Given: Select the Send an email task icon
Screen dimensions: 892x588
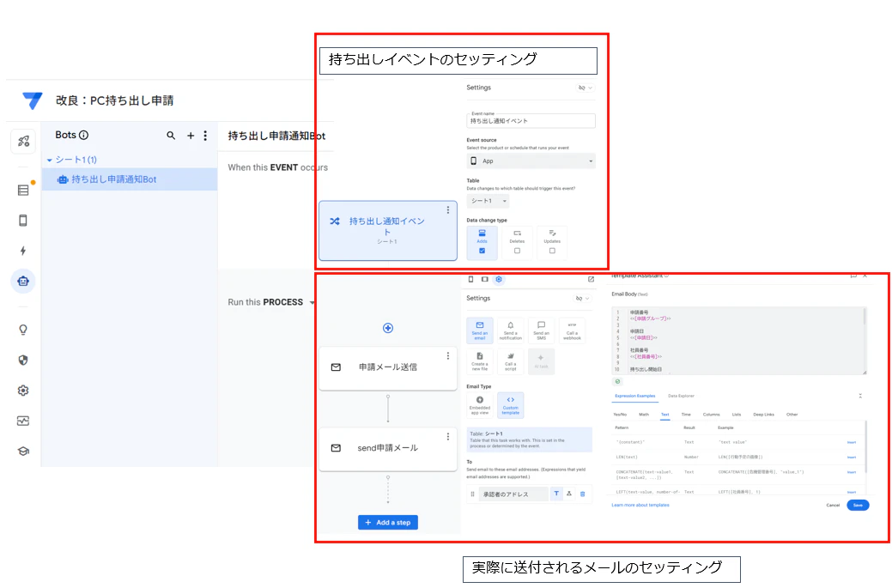Looking at the screenshot, I should [480, 330].
